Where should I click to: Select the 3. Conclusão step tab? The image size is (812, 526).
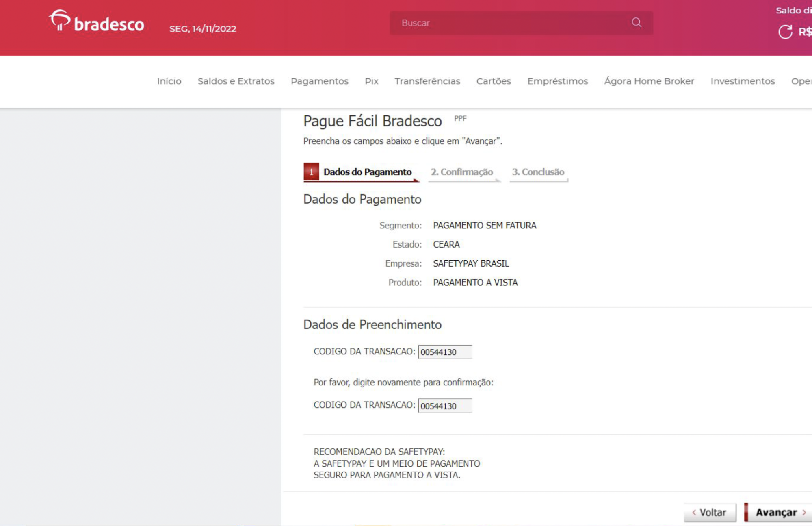538,172
